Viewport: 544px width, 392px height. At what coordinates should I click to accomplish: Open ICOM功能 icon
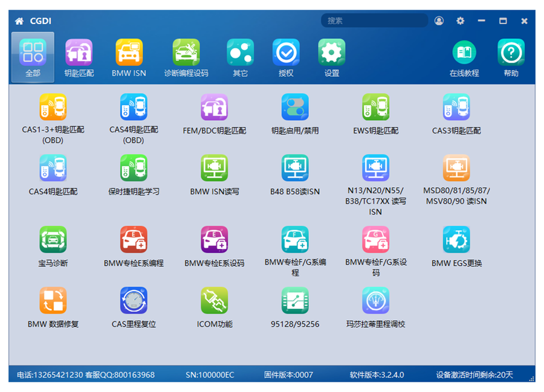(214, 301)
